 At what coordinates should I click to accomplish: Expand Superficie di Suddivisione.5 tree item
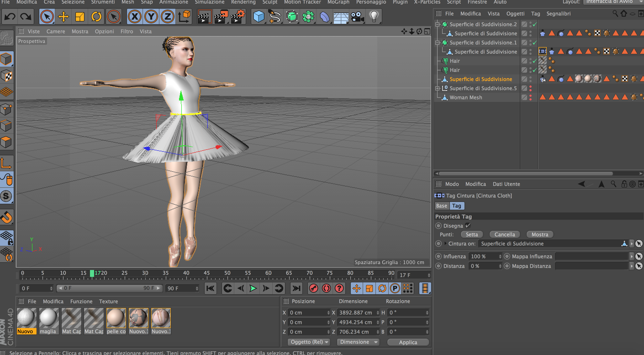coord(437,88)
